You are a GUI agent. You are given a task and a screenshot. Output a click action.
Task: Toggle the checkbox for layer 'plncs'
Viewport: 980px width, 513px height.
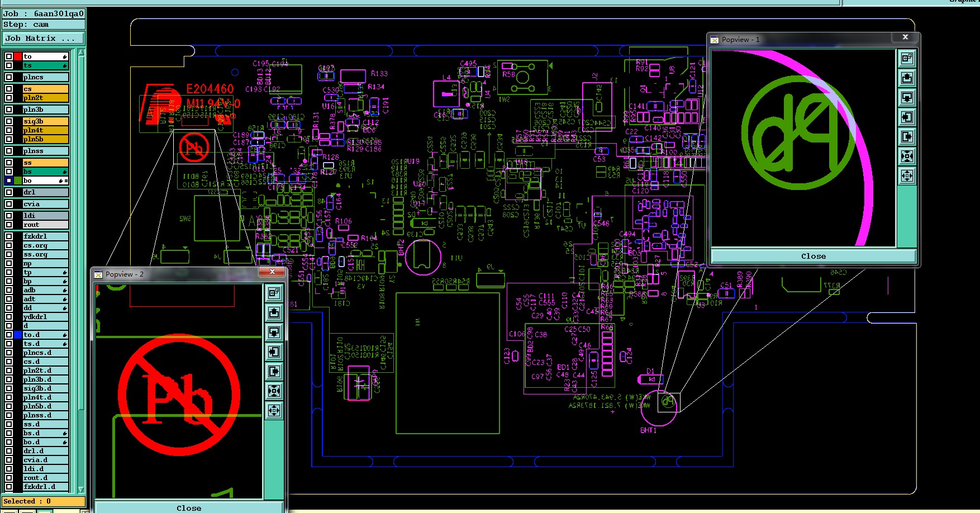tap(9, 77)
